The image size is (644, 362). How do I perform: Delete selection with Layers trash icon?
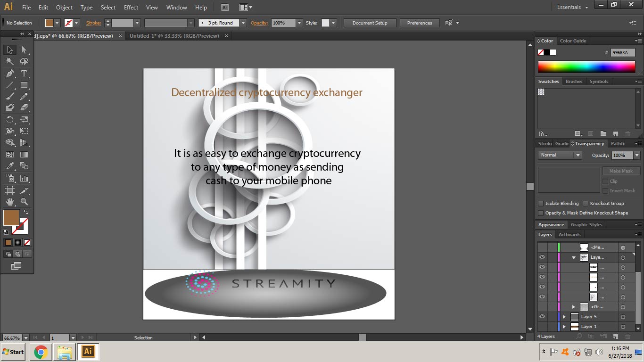[x=627, y=337]
